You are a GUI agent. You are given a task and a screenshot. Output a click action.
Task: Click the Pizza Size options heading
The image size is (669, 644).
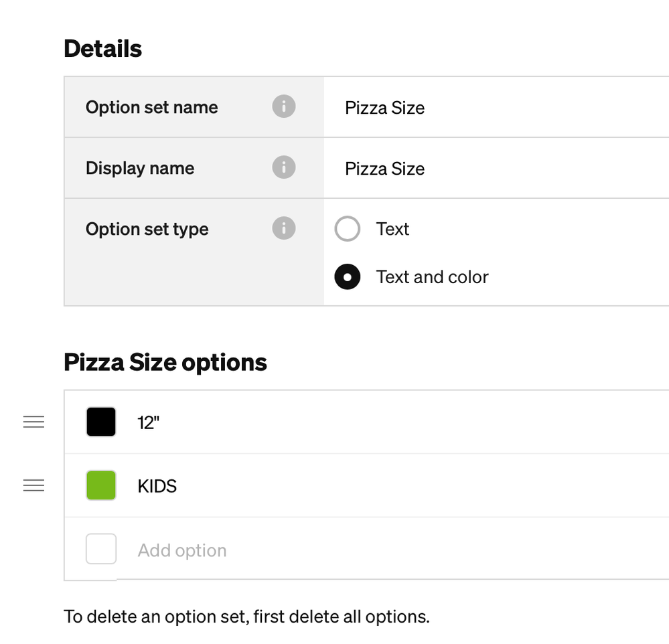pos(165,363)
